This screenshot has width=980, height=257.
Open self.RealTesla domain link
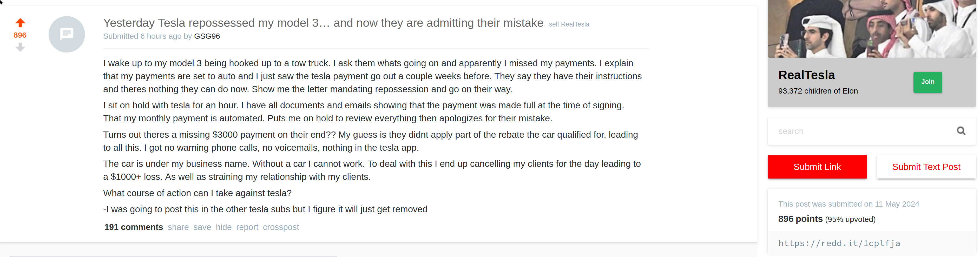(569, 24)
